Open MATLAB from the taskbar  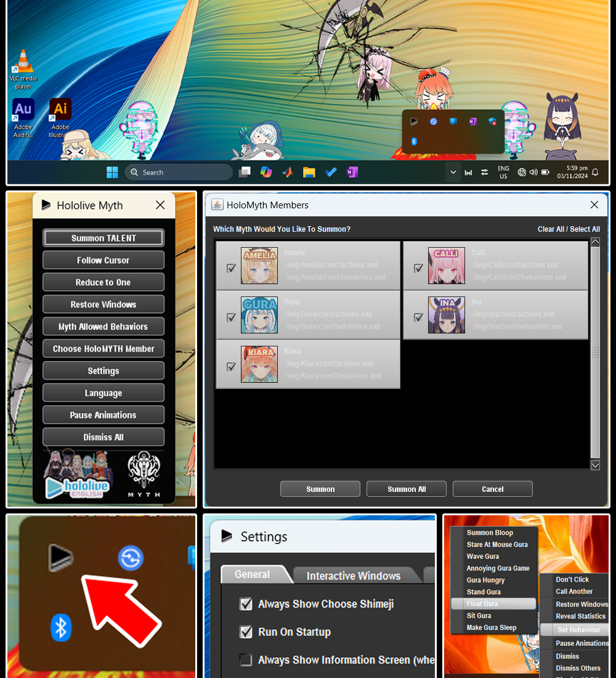(x=288, y=173)
